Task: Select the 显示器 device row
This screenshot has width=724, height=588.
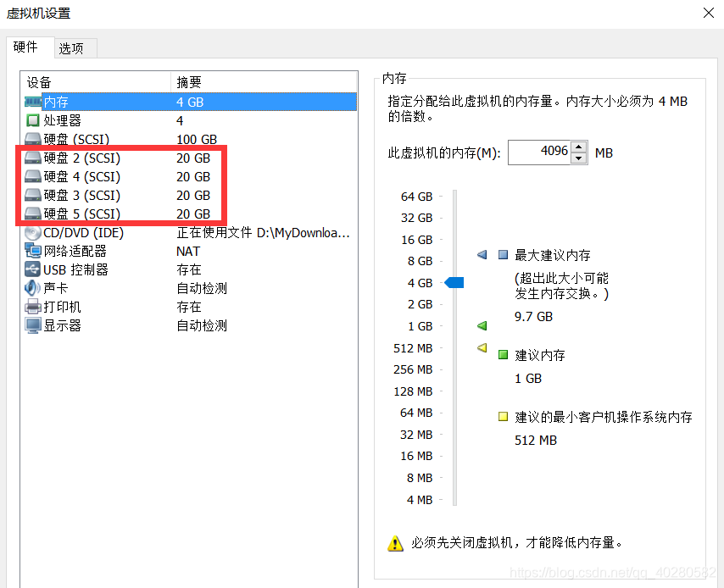Action: [190, 325]
